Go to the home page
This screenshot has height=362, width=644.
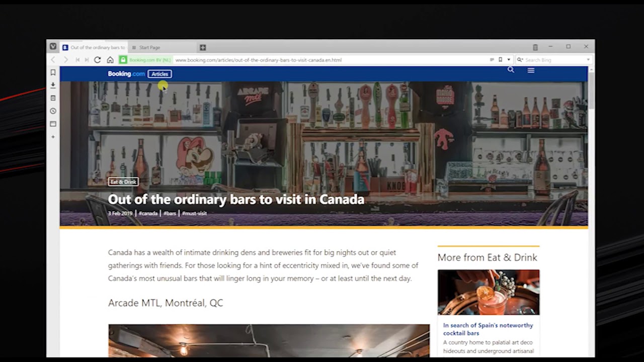[110, 60]
